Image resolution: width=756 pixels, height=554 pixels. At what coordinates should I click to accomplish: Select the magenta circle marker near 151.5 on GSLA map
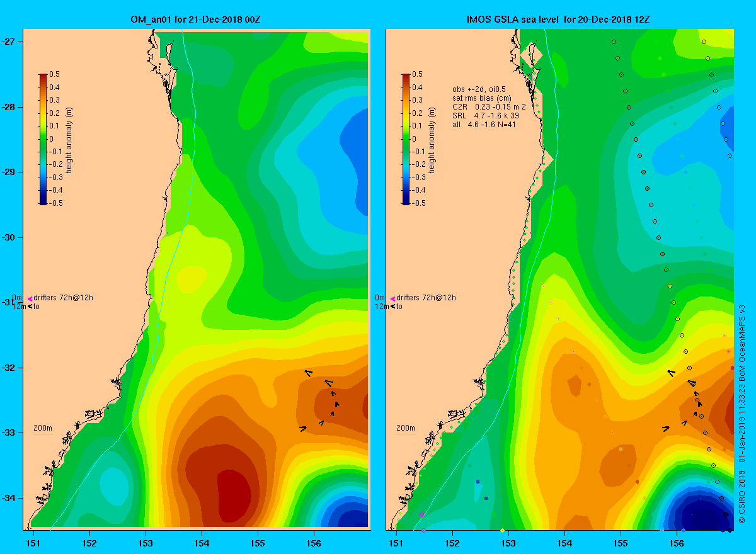pyautogui.click(x=421, y=514)
